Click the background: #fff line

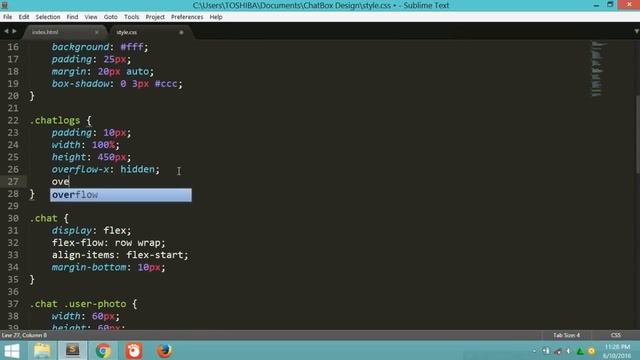(x=100, y=47)
